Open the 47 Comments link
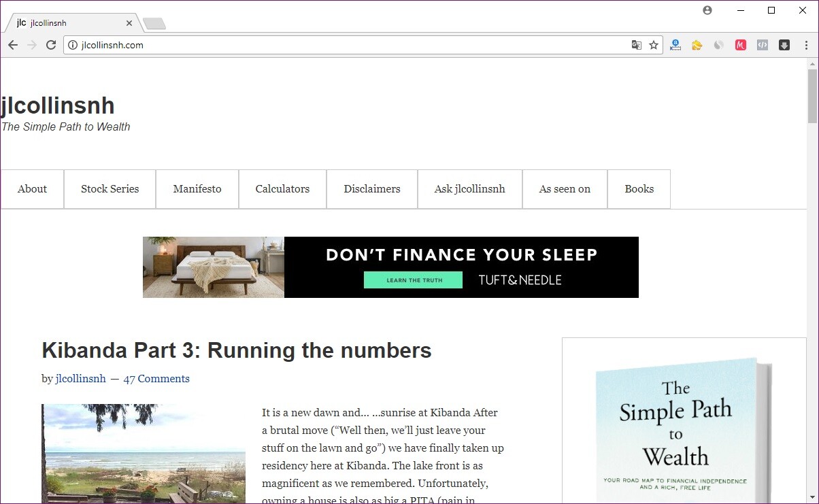 click(156, 379)
